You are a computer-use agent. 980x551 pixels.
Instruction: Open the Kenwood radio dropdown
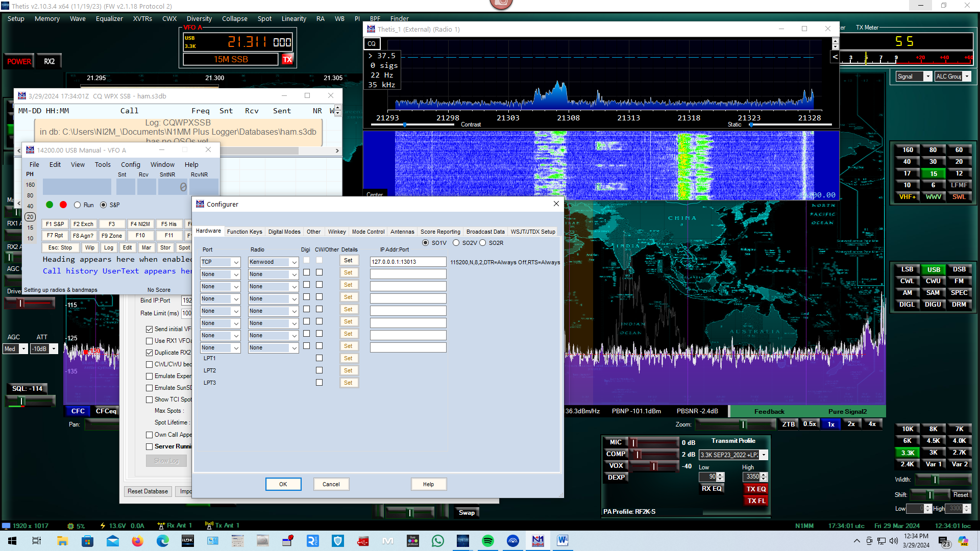(x=294, y=262)
